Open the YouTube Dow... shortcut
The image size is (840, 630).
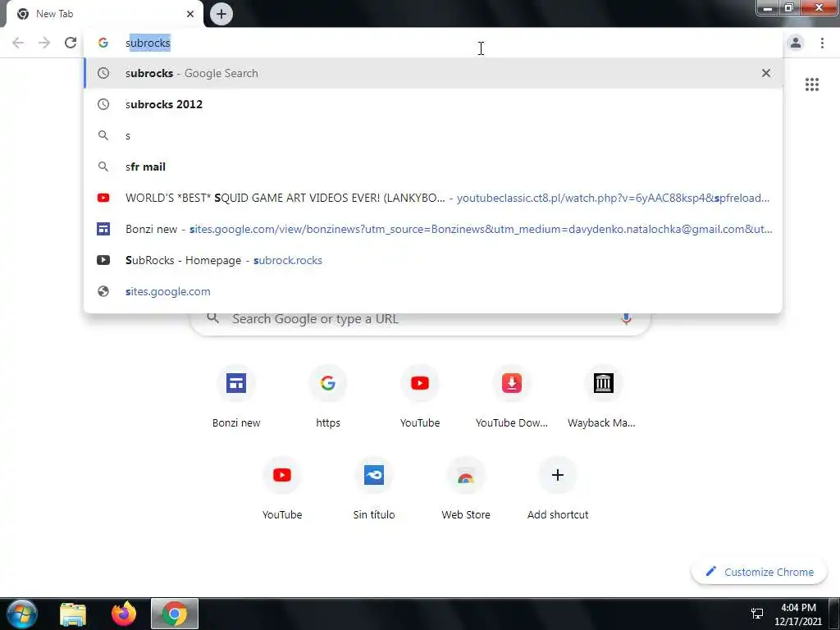coord(512,397)
